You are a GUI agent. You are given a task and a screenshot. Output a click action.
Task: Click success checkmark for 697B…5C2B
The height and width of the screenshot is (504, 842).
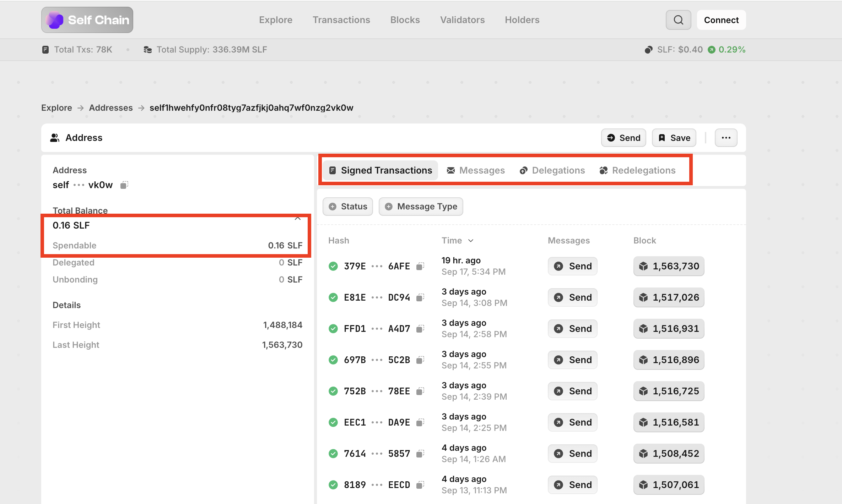(333, 360)
